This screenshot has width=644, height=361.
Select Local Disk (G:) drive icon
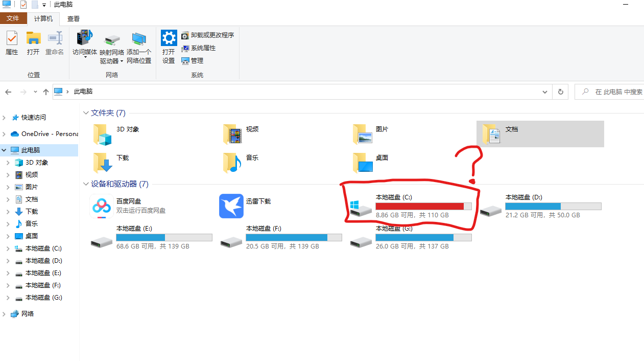(x=361, y=241)
